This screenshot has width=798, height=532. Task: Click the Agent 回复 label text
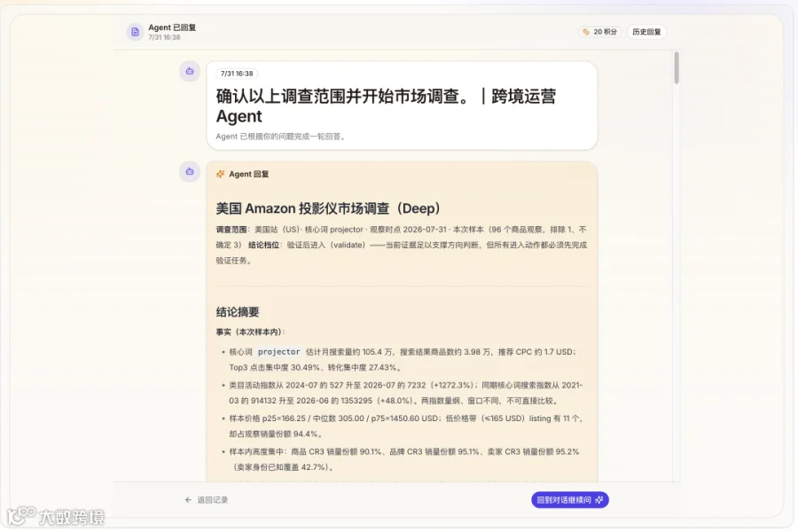point(249,174)
